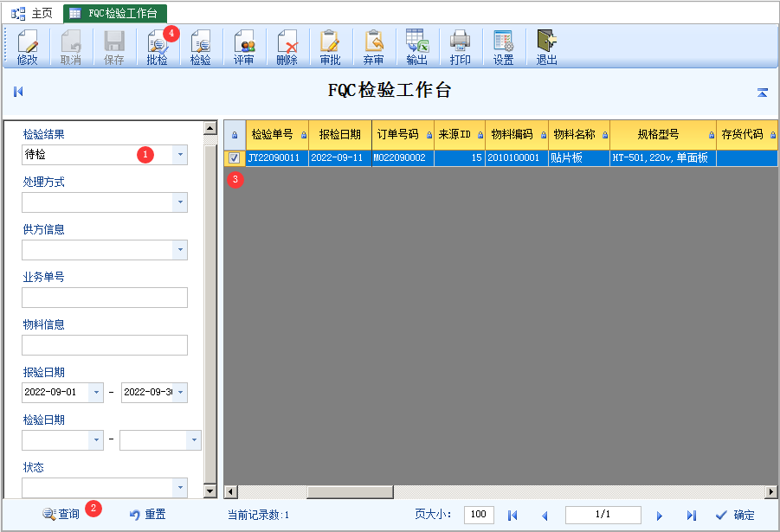
Task: Click the lock icon in 物料编码 header
Action: (x=543, y=135)
